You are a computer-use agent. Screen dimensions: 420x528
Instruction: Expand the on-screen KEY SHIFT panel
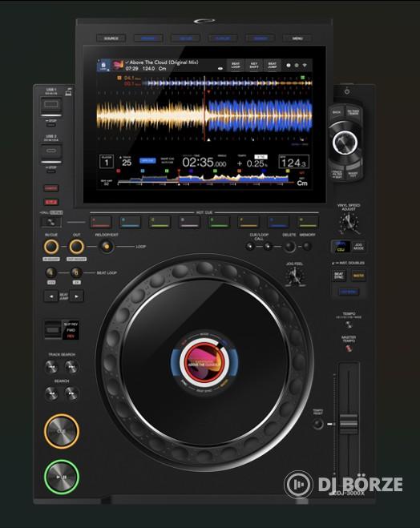[254, 66]
